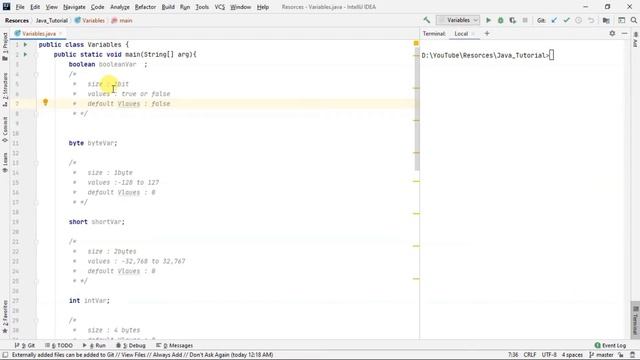Image resolution: width=640 pixels, height=360 pixels.
Task: Close the Local terminal tab
Action: pyautogui.click(x=473, y=34)
